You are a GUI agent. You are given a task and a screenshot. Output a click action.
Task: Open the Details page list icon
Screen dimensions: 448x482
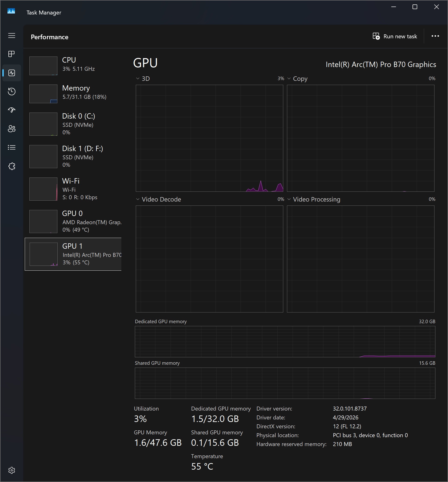pos(12,147)
